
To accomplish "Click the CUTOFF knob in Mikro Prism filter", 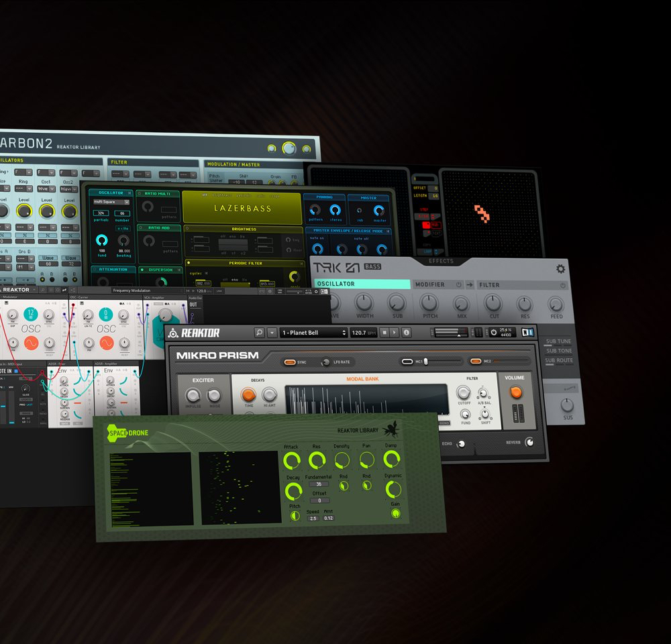I will click(x=463, y=392).
